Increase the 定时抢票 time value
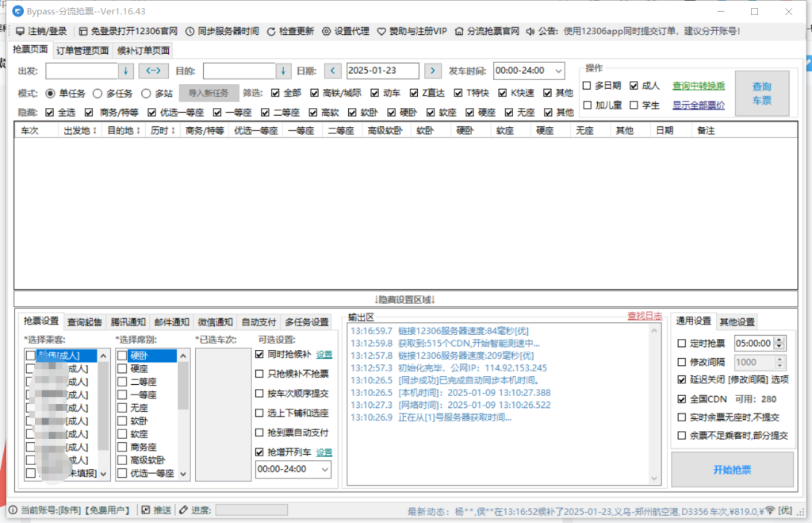 coord(779,340)
